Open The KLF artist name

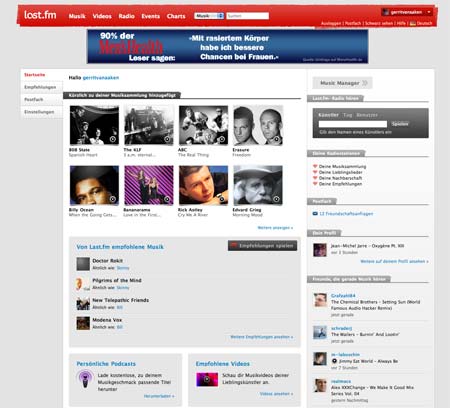click(x=132, y=150)
